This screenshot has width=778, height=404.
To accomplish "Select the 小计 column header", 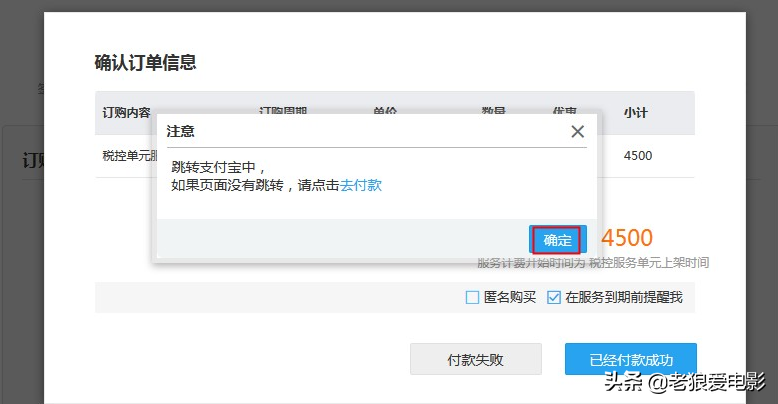I will 636,113.
